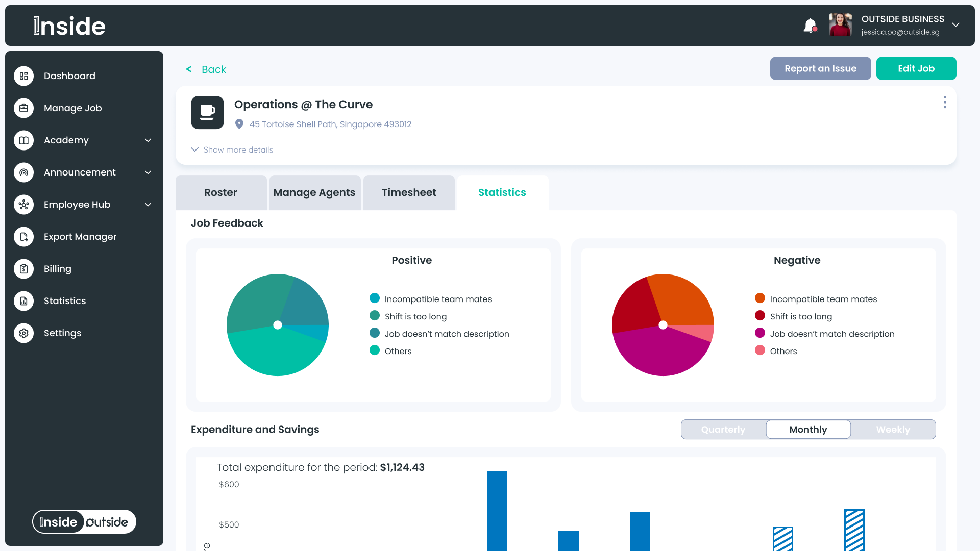Click the Show more details link
The height and width of the screenshot is (551, 980).
point(238,150)
